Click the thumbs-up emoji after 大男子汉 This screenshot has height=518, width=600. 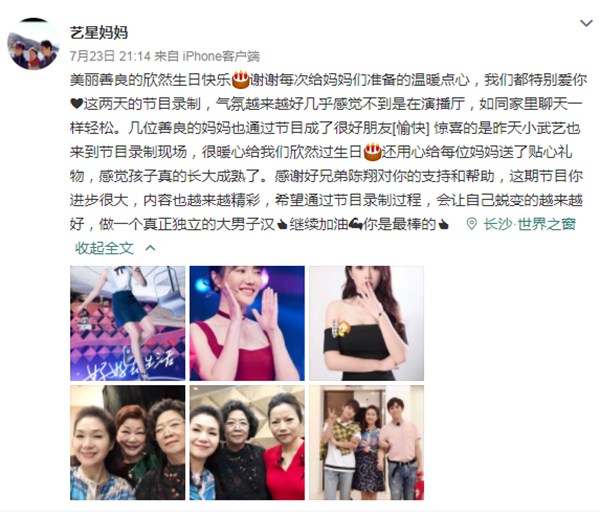coord(282,225)
